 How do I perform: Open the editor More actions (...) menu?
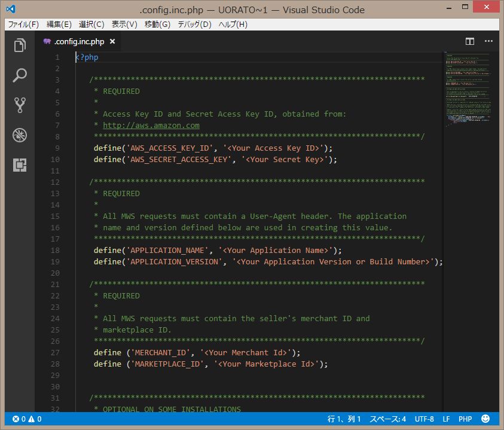pyautogui.click(x=488, y=41)
